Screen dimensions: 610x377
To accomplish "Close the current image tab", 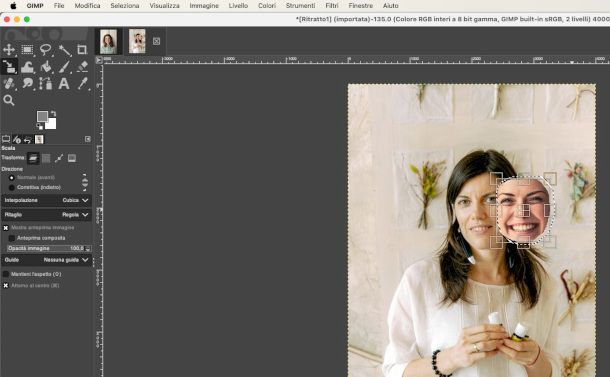I will click(x=156, y=41).
